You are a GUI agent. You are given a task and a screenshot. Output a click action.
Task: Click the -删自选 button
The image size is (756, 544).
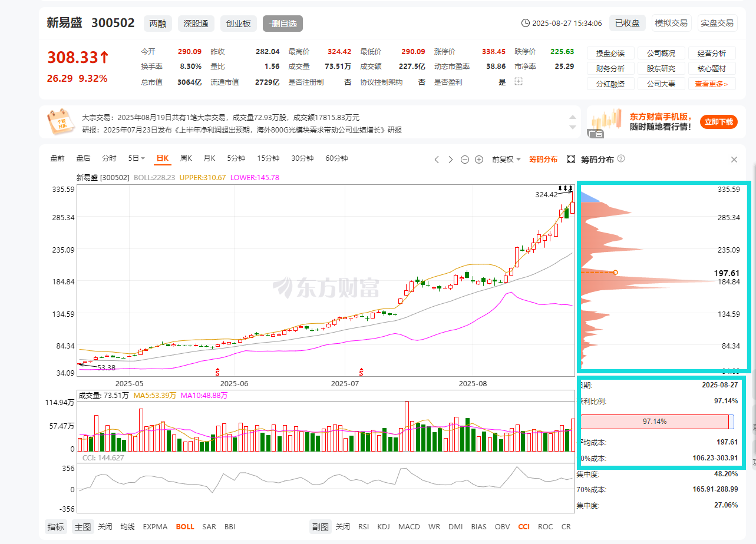[x=283, y=24]
